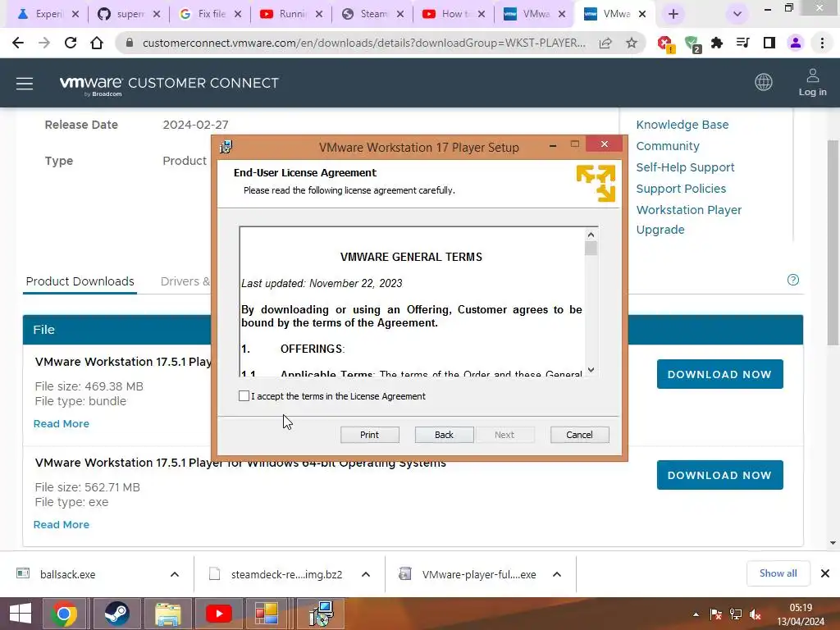Open the ballsack.exe downloaded file
This screenshot has height=630, width=840.
(x=67, y=574)
